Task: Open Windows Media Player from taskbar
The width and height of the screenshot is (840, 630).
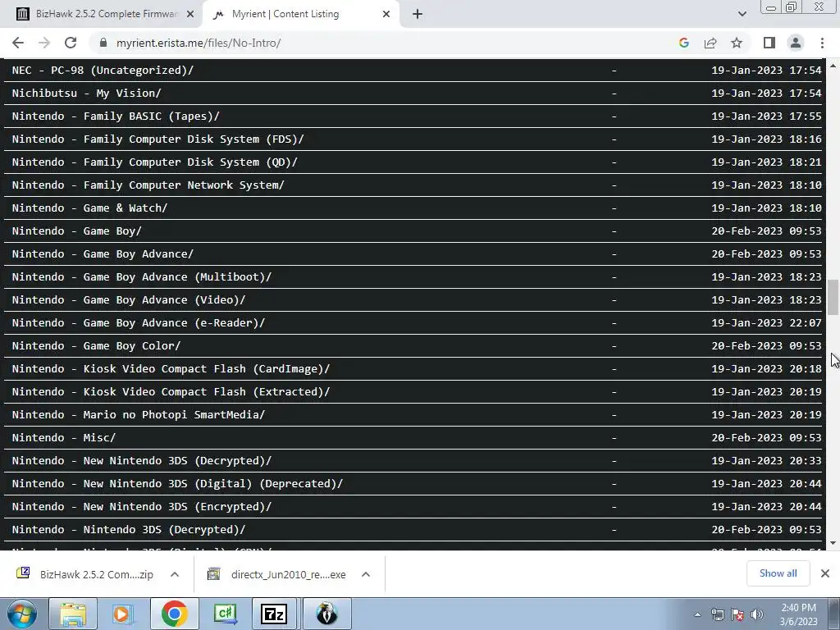Action: click(124, 614)
